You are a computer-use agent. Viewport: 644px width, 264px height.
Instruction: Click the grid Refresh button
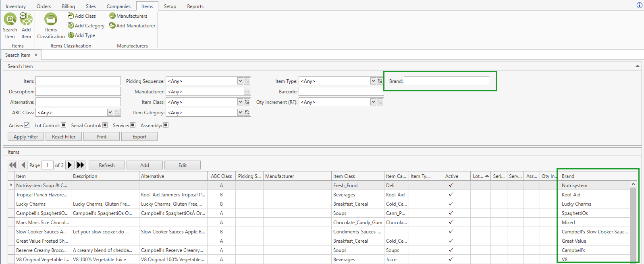point(107,165)
